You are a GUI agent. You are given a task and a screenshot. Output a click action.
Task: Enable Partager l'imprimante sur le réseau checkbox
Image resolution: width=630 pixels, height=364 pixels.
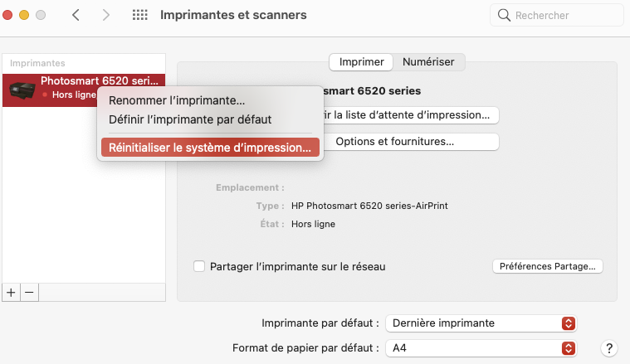[199, 266]
